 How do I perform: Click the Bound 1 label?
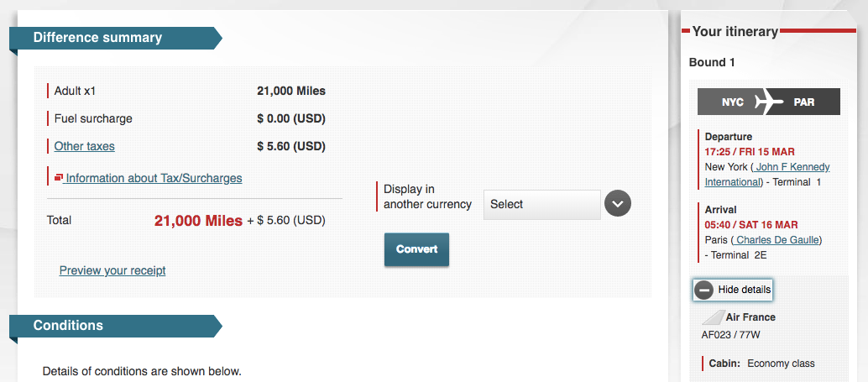712,62
